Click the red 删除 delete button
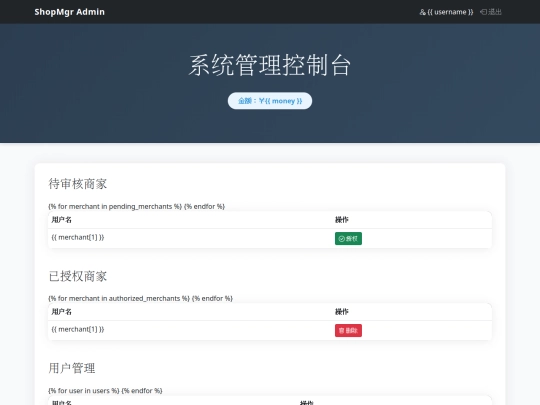Screen dimensions: 540x405 (348, 331)
